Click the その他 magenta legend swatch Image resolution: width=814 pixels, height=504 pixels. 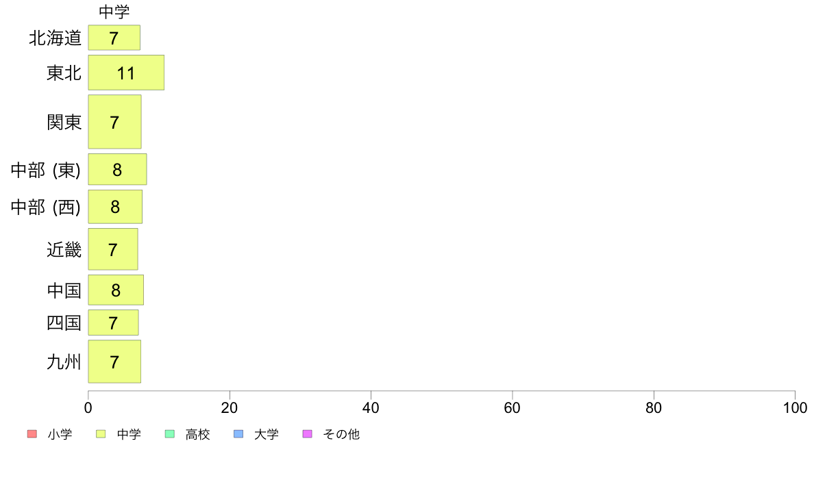click(308, 434)
